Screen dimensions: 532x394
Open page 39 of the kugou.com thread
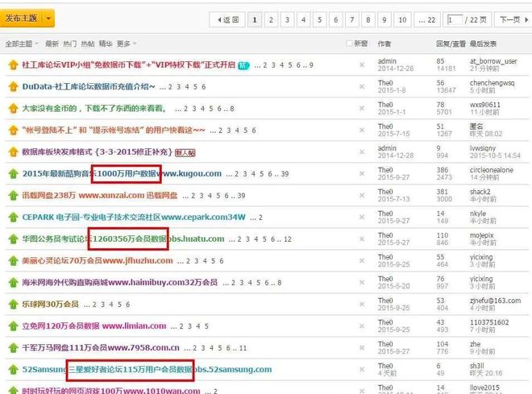point(285,174)
